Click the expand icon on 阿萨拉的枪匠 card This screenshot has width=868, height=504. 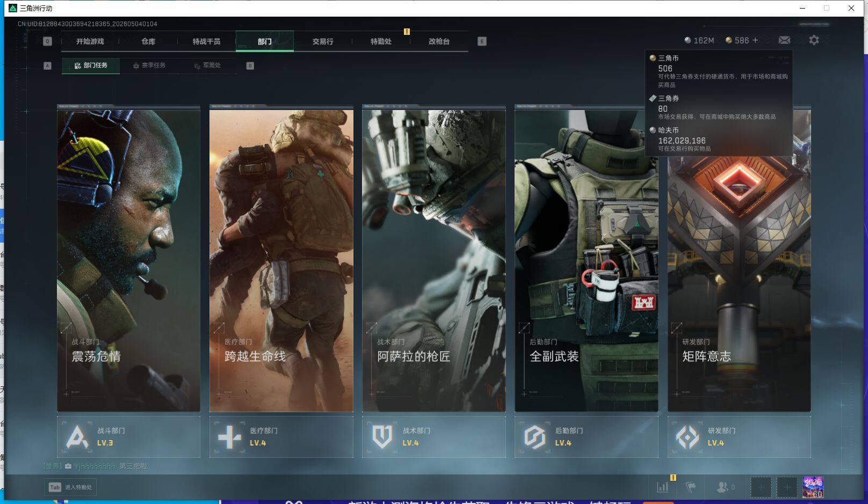[371, 327]
